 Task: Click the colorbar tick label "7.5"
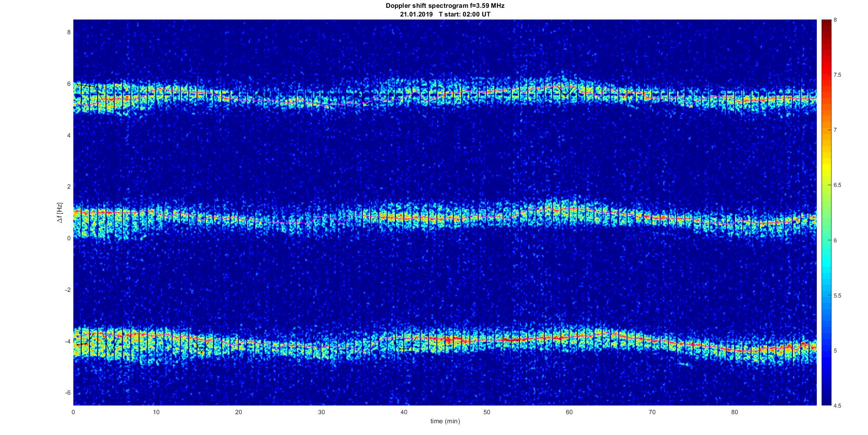click(837, 75)
